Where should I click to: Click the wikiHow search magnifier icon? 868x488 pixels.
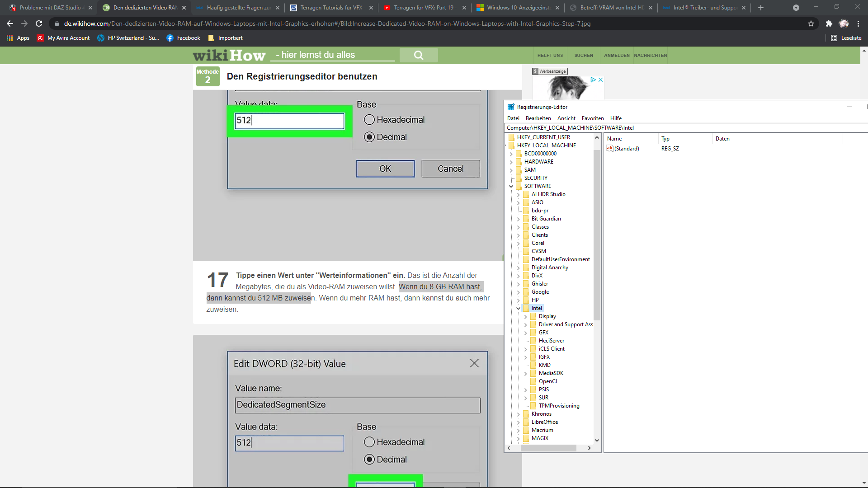[x=419, y=55]
